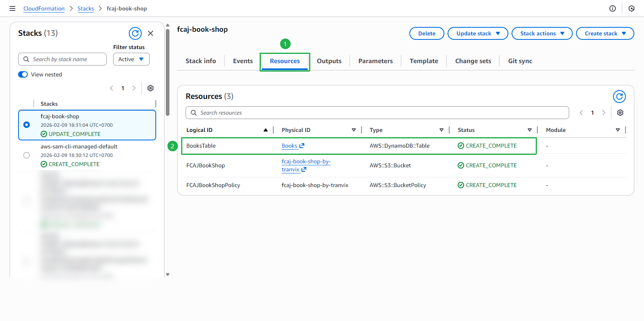Open the Books physical ID link

pos(289,146)
